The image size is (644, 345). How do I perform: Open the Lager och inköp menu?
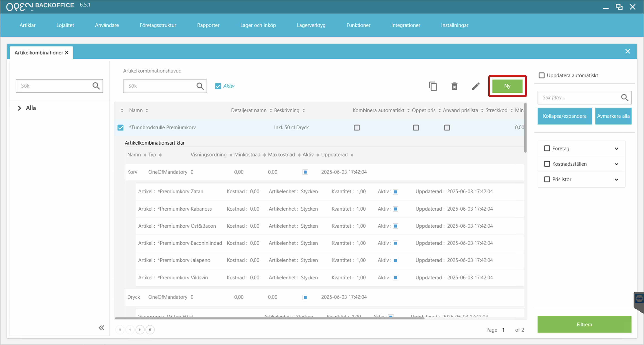pos(258,25)
